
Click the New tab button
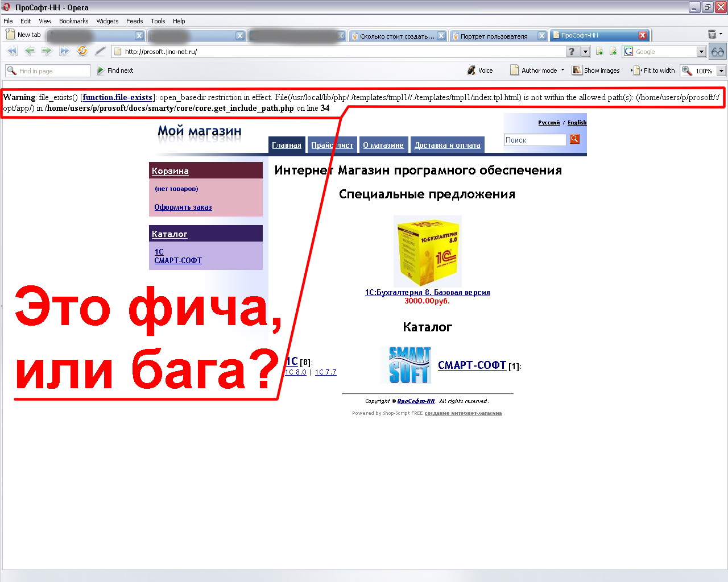click(x=23, y=35)
